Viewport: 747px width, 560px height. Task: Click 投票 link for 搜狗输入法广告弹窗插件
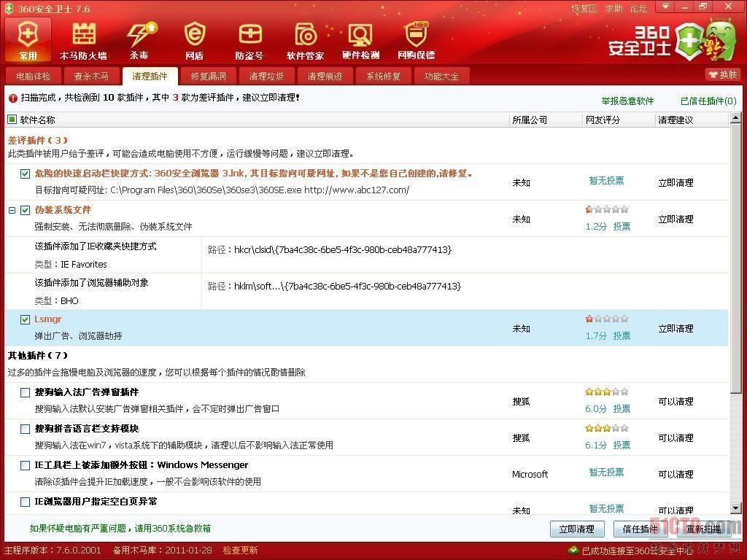[x=622, y=409]
